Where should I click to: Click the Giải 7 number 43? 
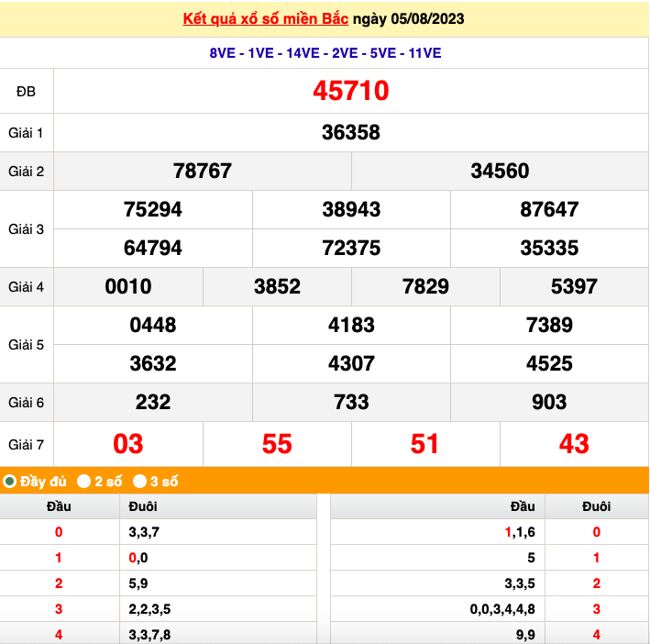574,444
